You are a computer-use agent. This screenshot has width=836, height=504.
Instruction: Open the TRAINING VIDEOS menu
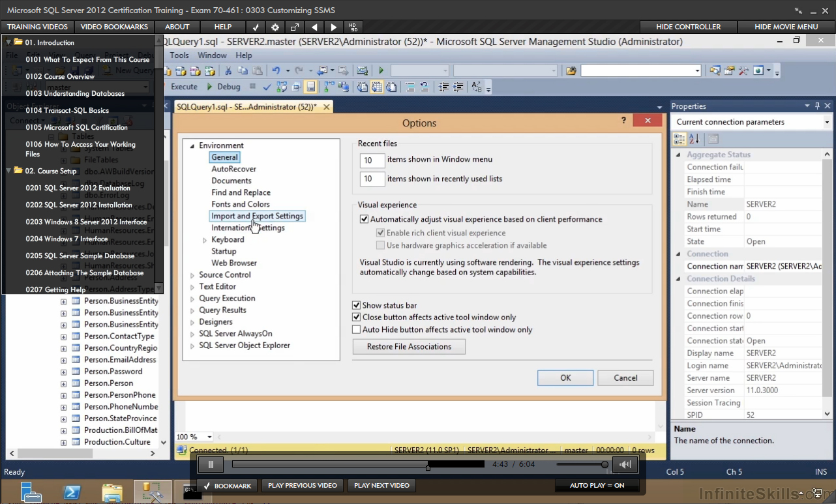(x=37, y=27)
